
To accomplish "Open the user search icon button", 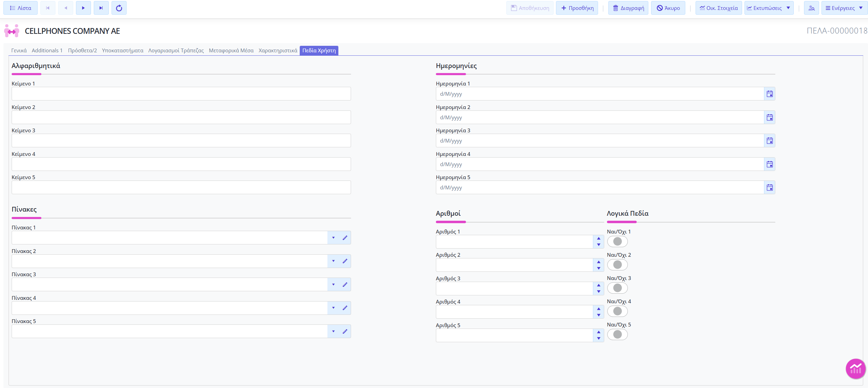I will [x=811, y=8].
